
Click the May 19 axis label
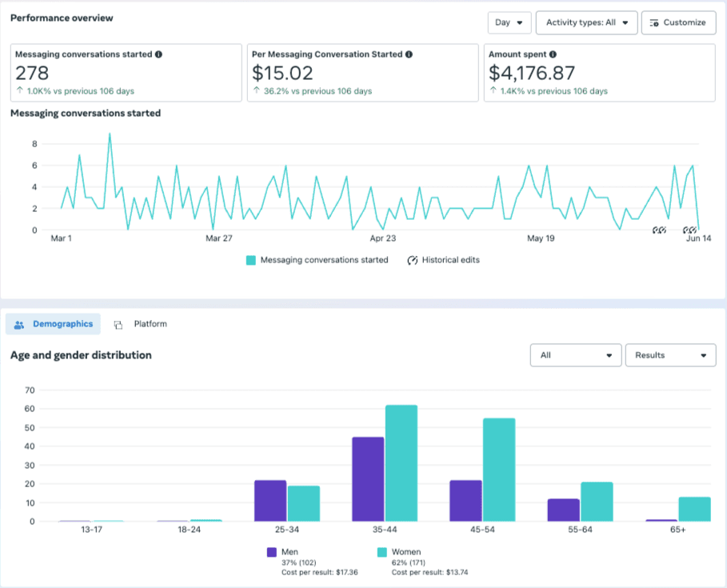pyautogui.click(x=541, y=238)
